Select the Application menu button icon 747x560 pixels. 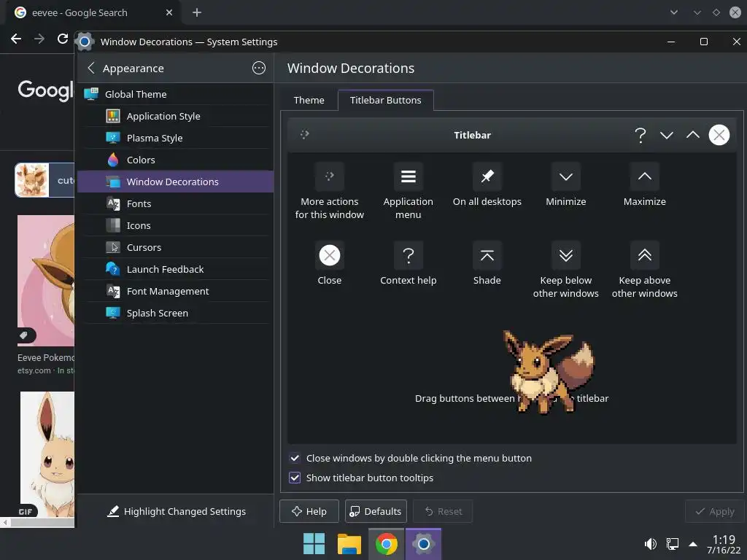coord(409,176)
